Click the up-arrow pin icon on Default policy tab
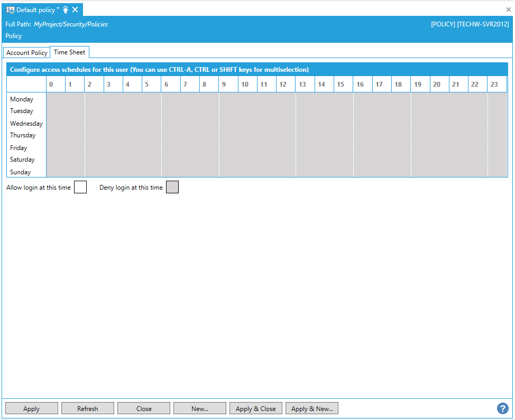This screenshot has height=420, width=515. (66, 10)
